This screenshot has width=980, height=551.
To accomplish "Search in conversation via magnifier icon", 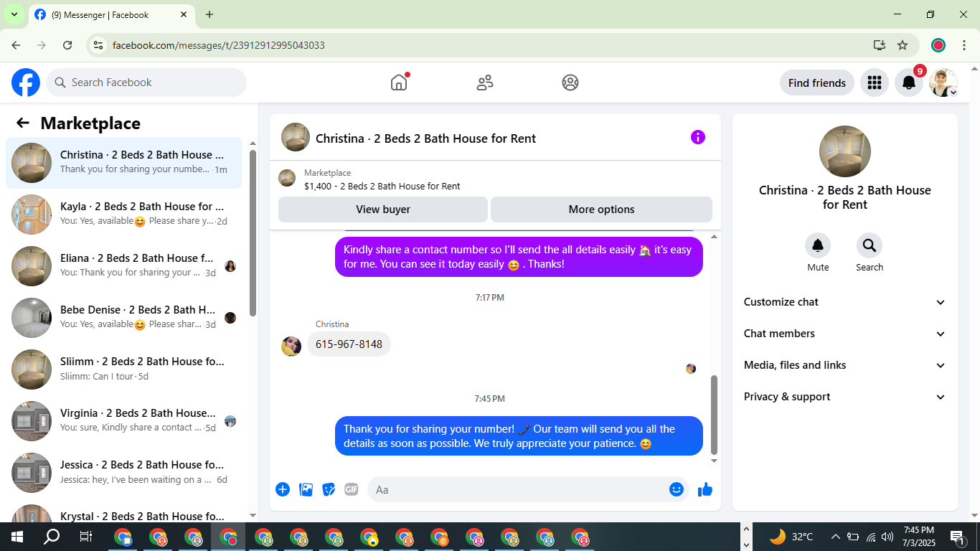I will point(870,246).
